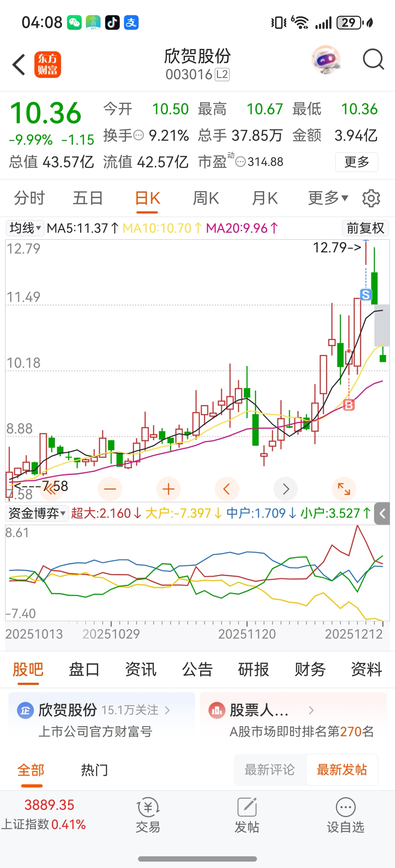Tap 更多 quote details button
The width and height of the screenshot is (395, 868).
[x=357, y=162]
